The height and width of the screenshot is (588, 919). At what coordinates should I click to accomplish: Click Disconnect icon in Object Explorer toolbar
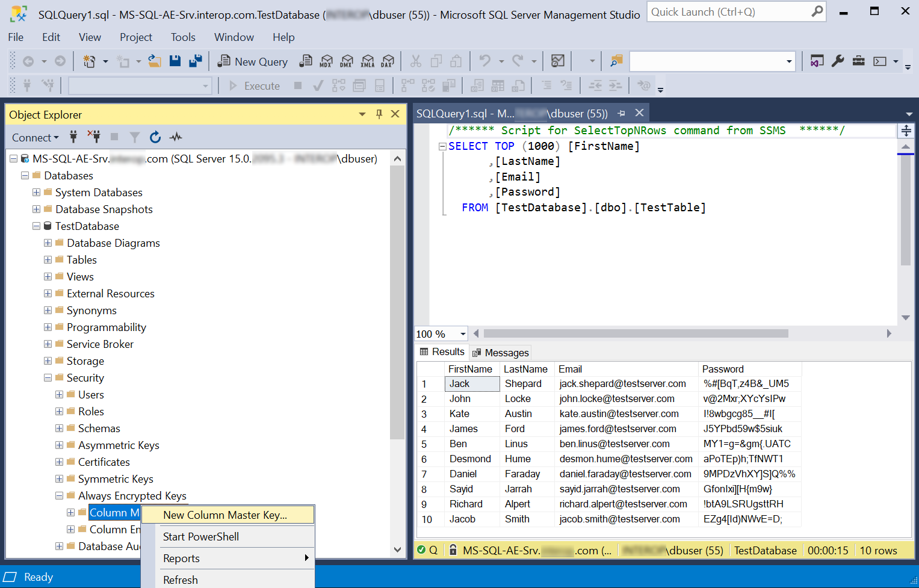point(94,137)
